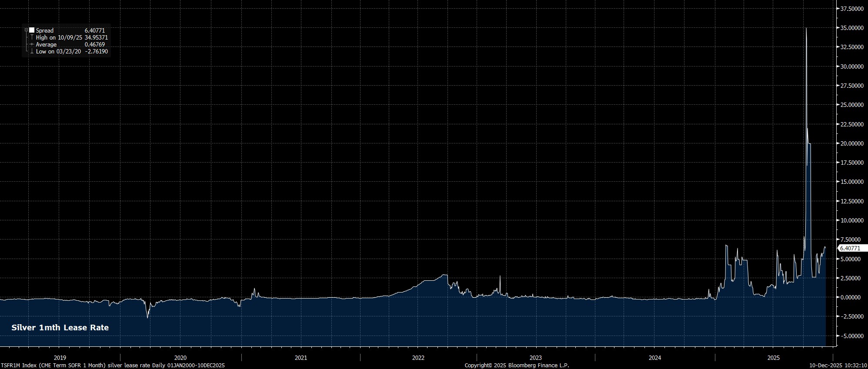Click the 35.00000 label on y-axis
868x369 pixels.
[851, 28]
